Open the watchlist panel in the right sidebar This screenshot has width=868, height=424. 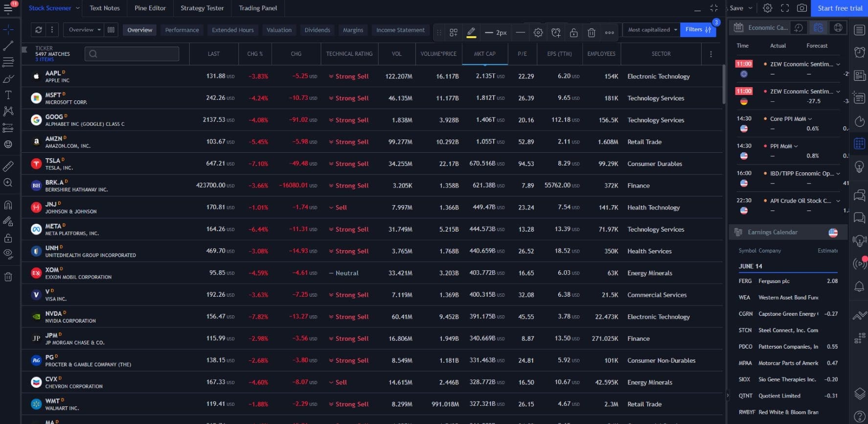click(859, 30)
